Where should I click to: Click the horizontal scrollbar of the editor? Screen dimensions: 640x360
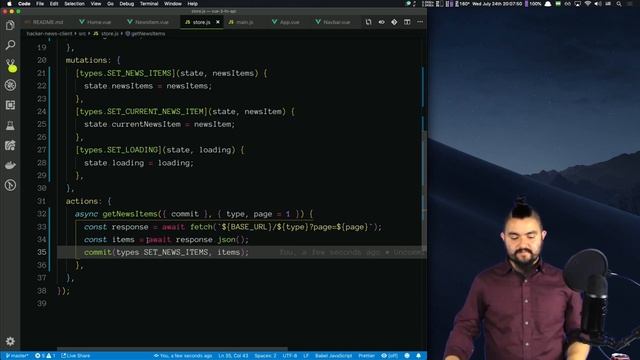tap(172, 349)
